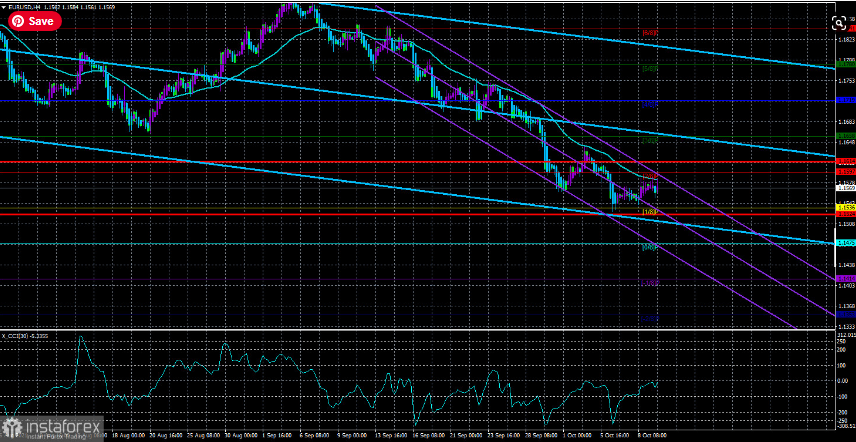Select the purple 1.1414 price tag
The height and width of the screenshot is (442, 856).
[846, 279]
